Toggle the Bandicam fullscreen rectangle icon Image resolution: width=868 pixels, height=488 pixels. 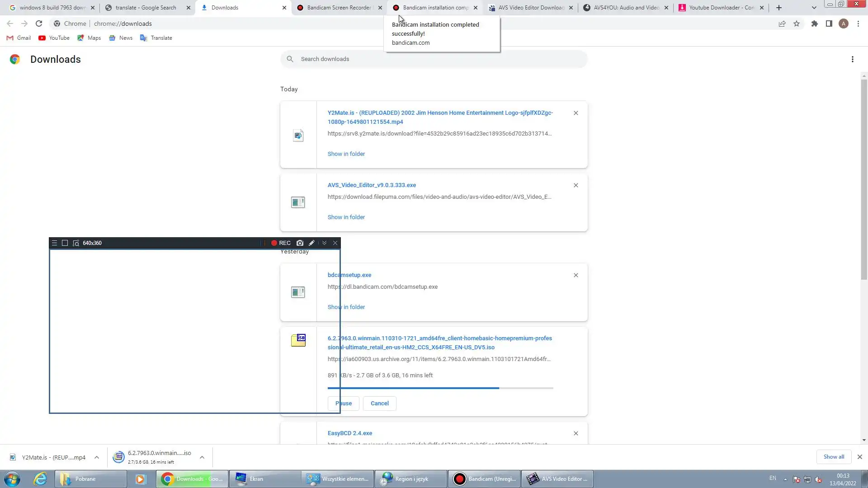(65, 243)
